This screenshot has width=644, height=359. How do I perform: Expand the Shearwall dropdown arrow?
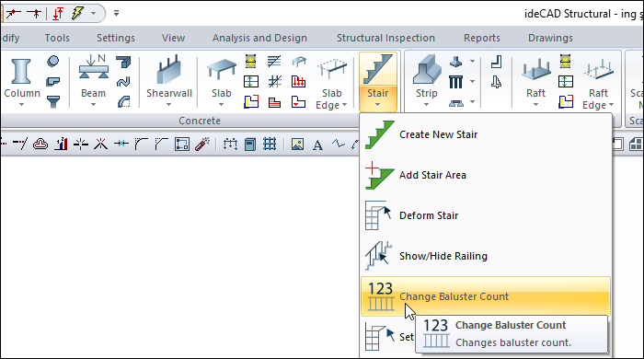tap(168, 105)
